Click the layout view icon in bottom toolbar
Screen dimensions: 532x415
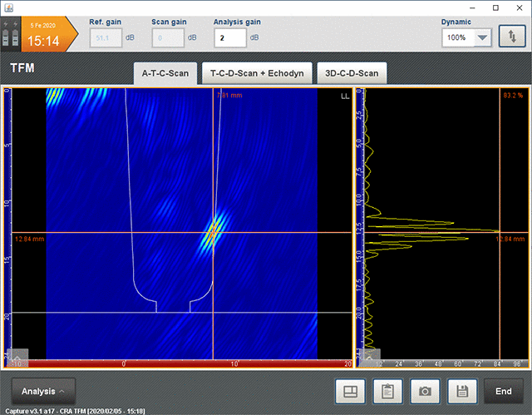coord(350,391)
